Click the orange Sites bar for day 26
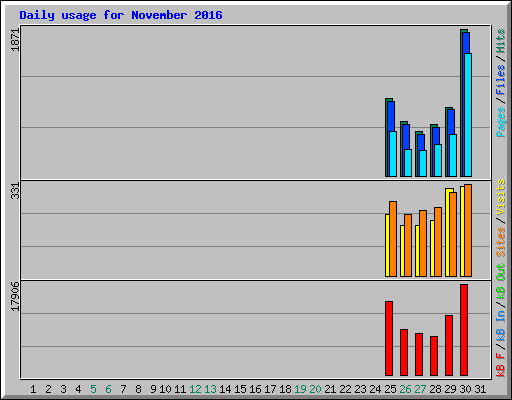This screenshot has width=512, height=400. pos(408,246)
